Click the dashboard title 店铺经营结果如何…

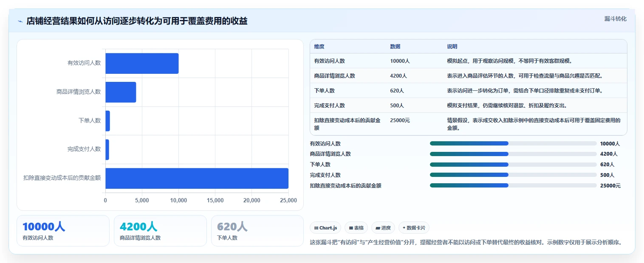(x=137, y=21)
